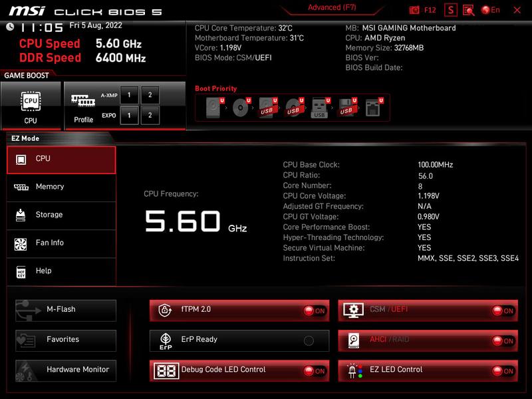Open the Storage tab
Image resolution: width=532 pixels, height=399 pixels.
tap(61, 215)
